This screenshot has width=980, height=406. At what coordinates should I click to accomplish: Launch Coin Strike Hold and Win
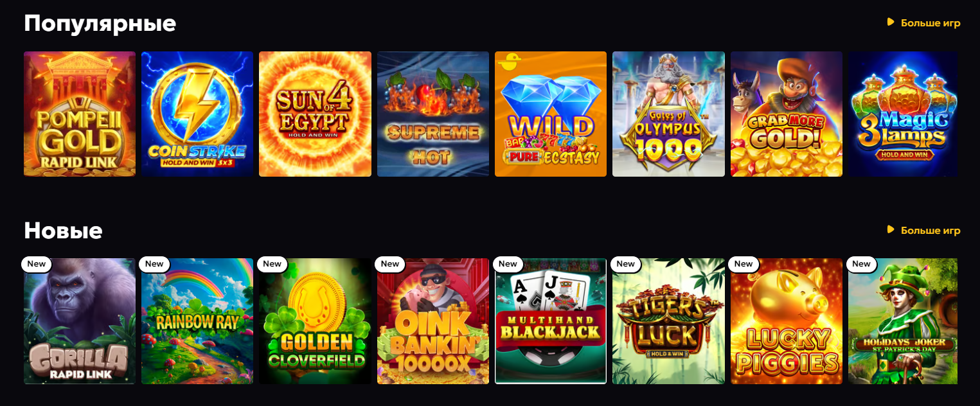[x=197, y=114]
